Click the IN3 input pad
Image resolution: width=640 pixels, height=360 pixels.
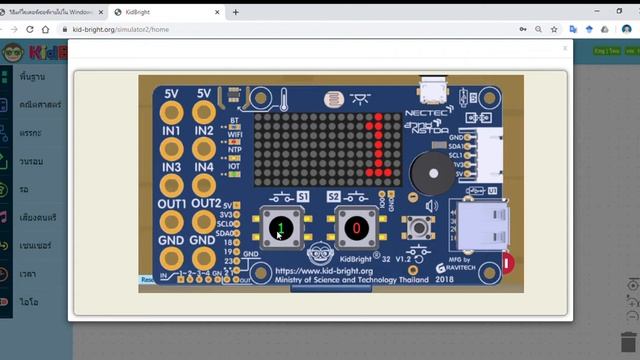pos(171,185)
